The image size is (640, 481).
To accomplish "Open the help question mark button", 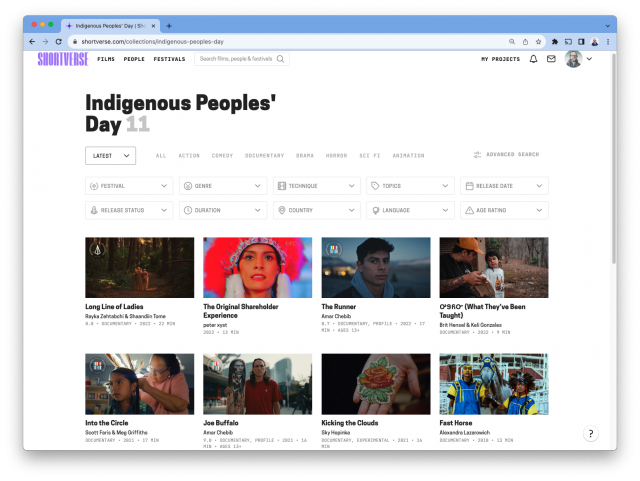I will [591, 434].
